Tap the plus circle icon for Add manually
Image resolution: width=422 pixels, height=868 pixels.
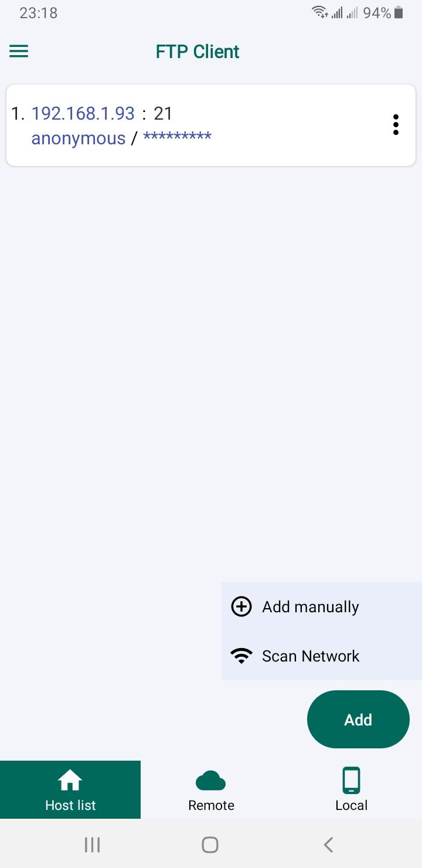pyautogui.click(x=241, y=606)
